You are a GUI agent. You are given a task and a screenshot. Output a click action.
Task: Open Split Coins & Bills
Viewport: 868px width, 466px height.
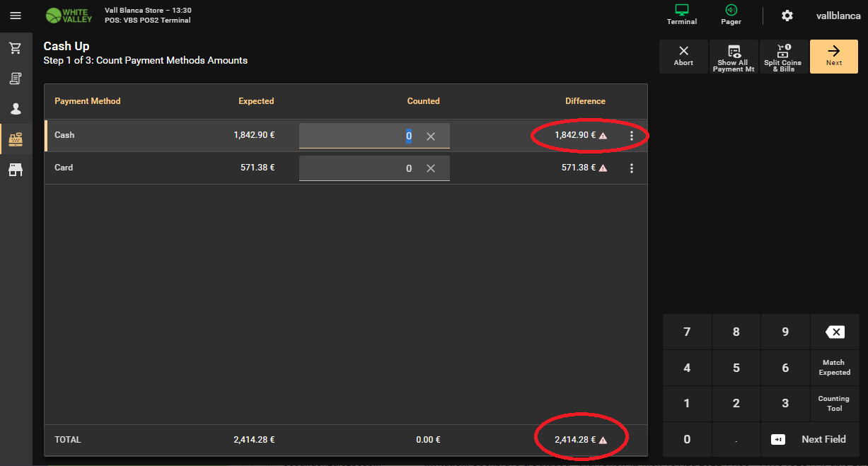pos(783,57)
